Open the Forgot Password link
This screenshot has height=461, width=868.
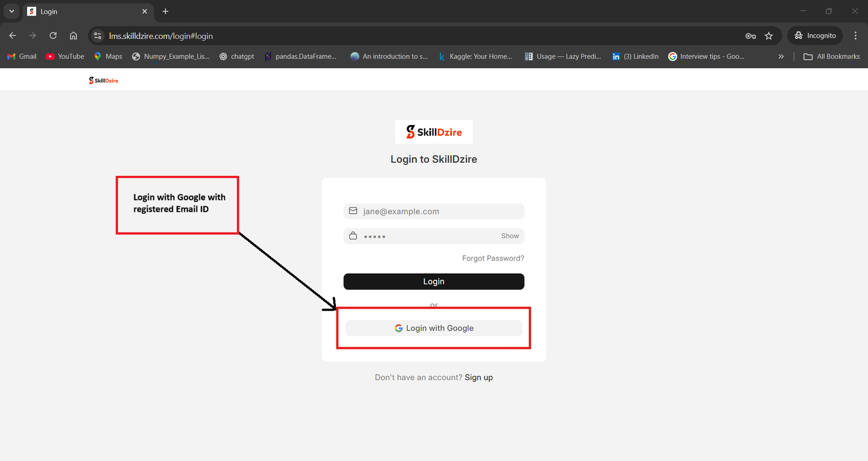(493, 258)
